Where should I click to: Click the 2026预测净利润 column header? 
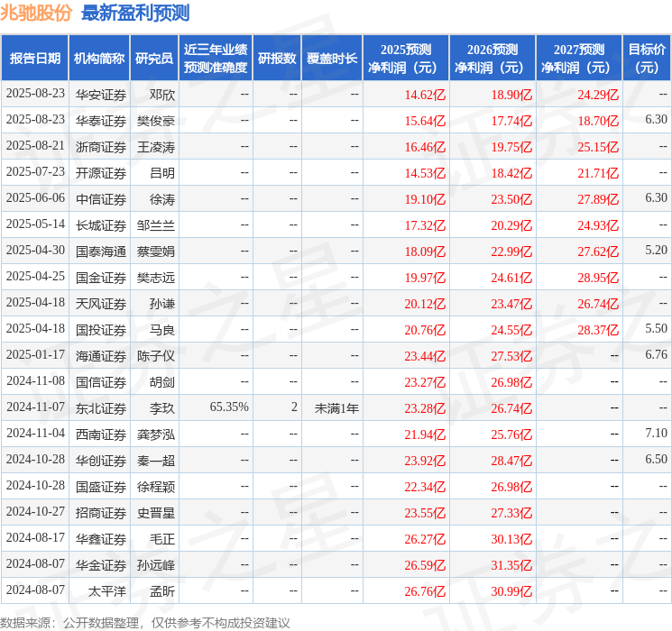pyautogui.click(x=492, y=58)
